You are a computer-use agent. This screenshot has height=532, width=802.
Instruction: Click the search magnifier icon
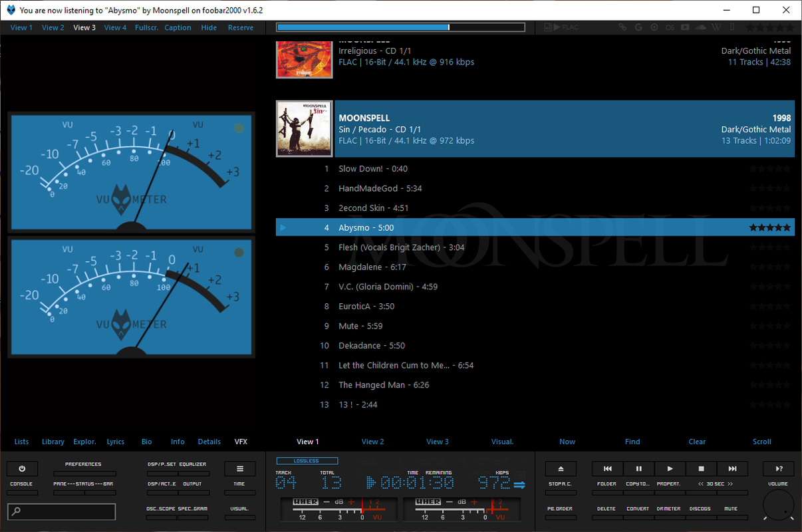point(17,511)
